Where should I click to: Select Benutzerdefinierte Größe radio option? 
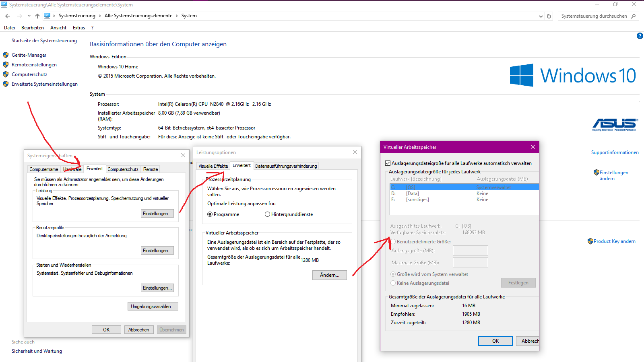coord(393,242)
